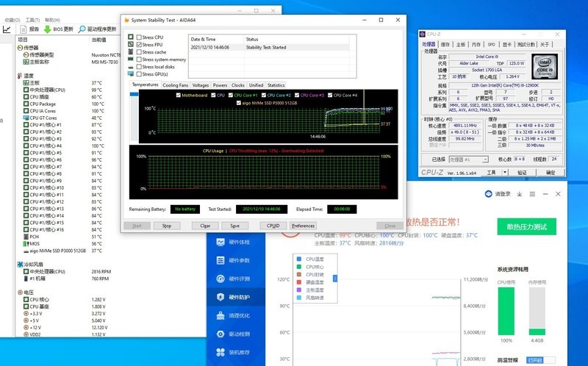The height and width of the screenshot is (366, 588).
Task: Click the CPU stress icon beside Stress CPU
Action: pos(131,37)
